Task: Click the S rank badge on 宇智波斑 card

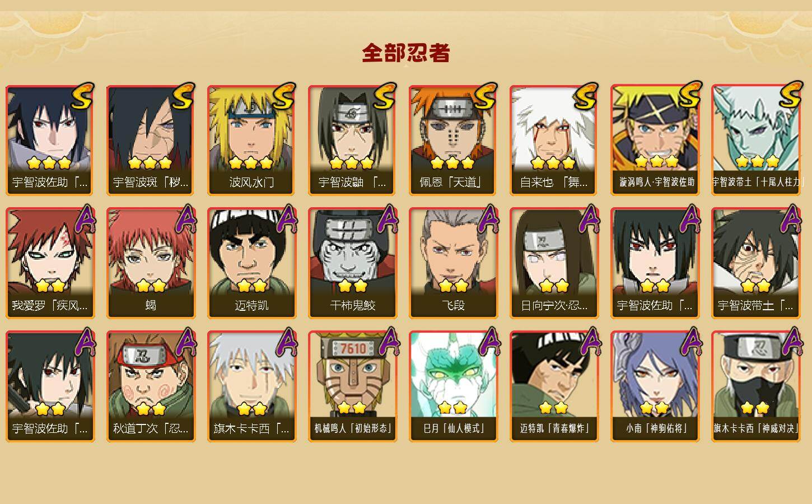Action: (x=183, y=96)
